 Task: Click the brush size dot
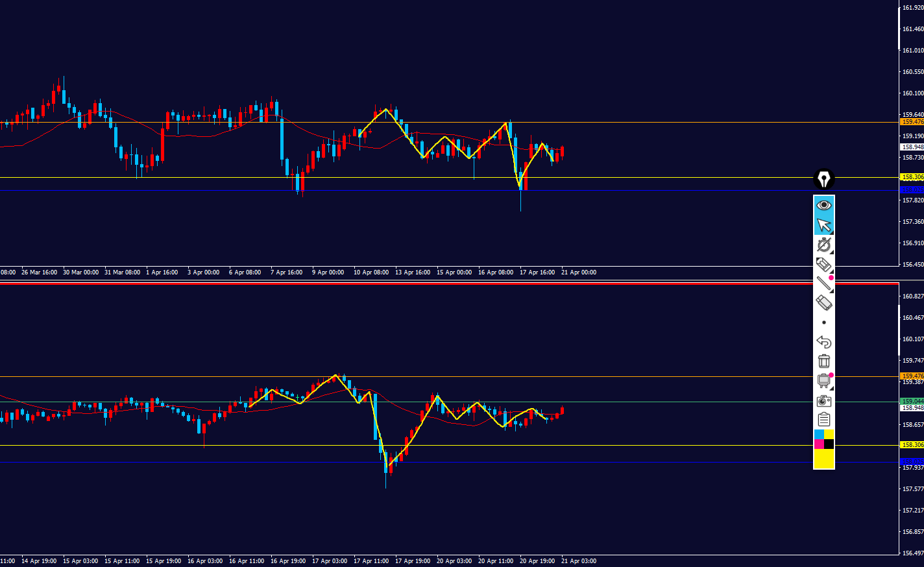pyautogui.click(x=824, y=322)
